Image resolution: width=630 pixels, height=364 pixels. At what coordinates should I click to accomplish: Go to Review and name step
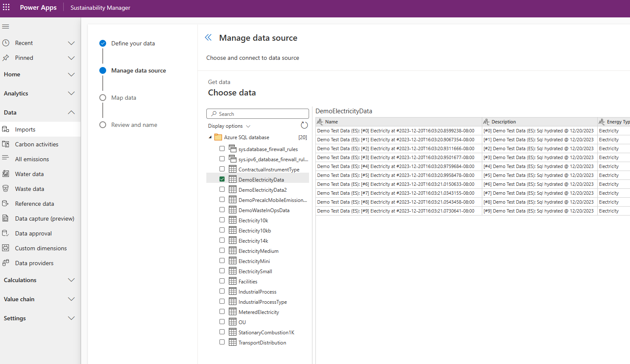[134, 125]
